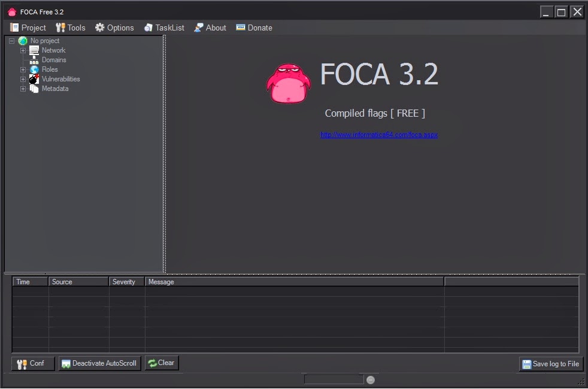
Task: Click the pink FOCA seal logo
Action: point(289,83)
